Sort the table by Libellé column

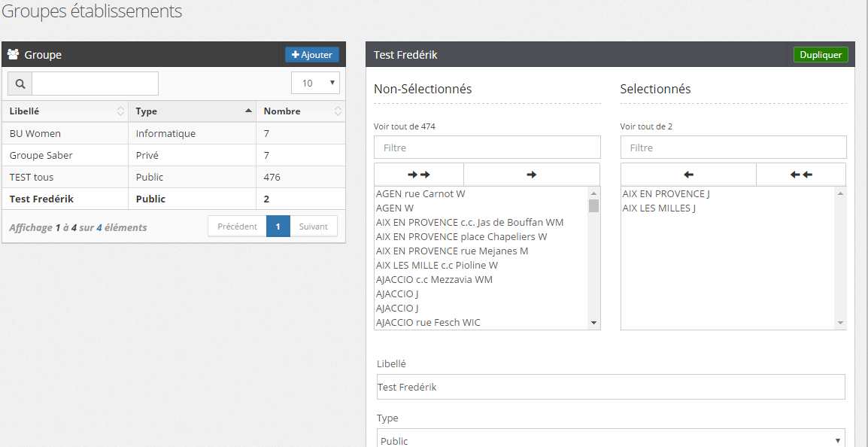[x=65, y=111]
